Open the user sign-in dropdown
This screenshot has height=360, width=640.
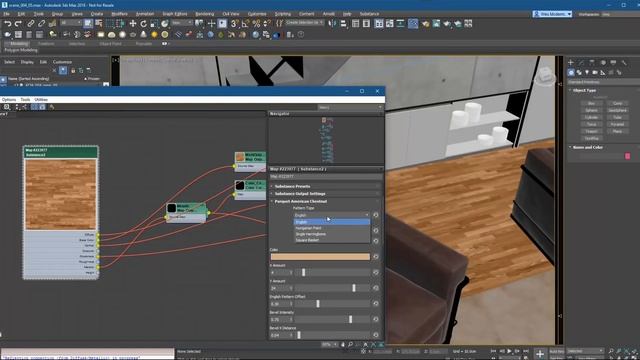(x=552, y=14)
